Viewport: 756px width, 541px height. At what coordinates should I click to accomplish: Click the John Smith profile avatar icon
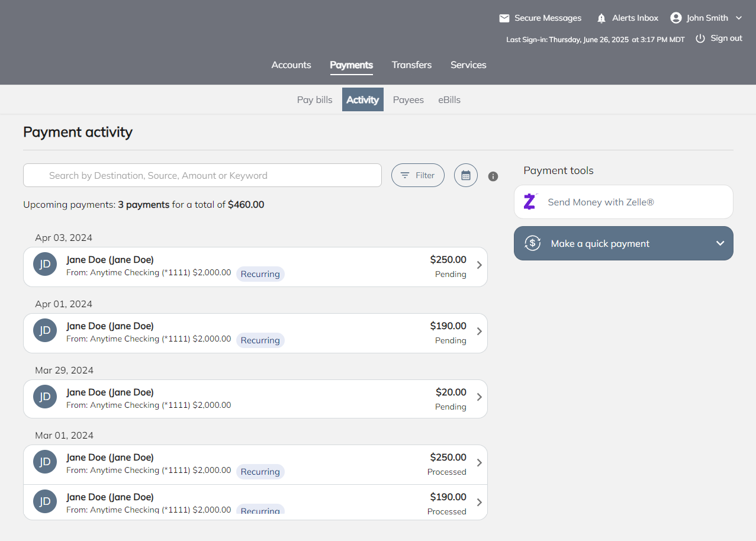coord(676,18)
